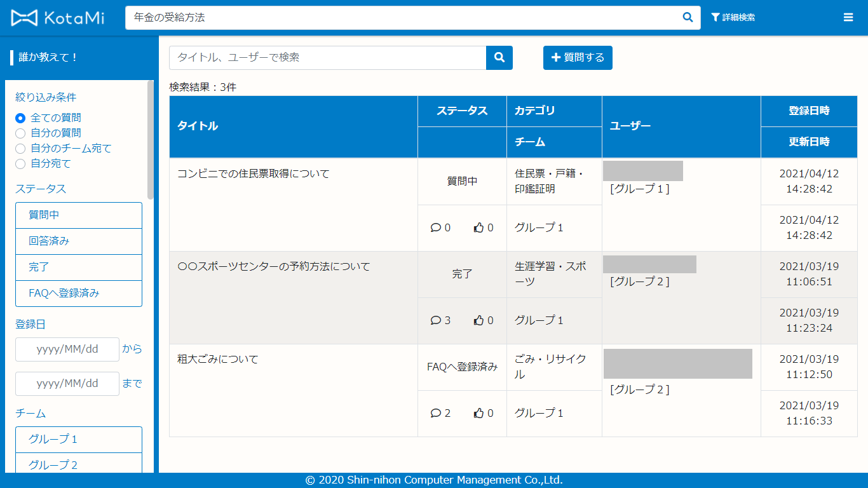This screenshot has height=488, width=868.
Task: Filter by status 完了 in sidebar
Action: (79, 268)
